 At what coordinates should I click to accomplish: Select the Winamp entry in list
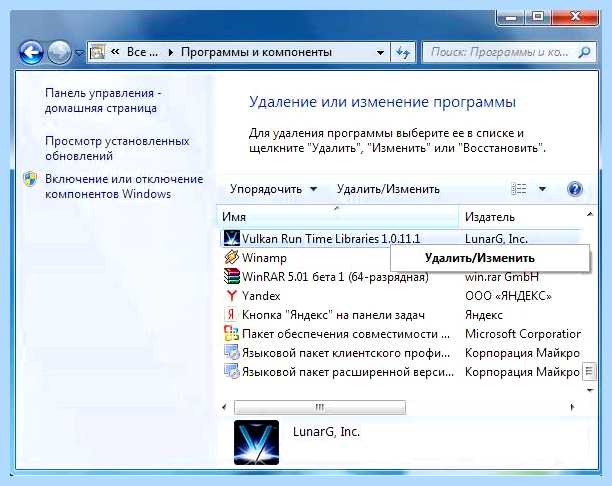[x=264, y=258]
